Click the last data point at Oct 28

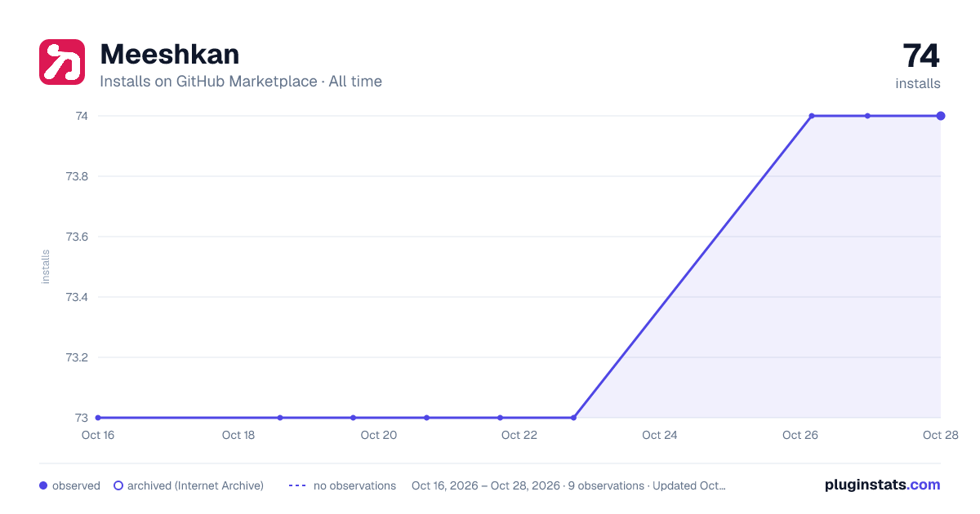point(941,116)
